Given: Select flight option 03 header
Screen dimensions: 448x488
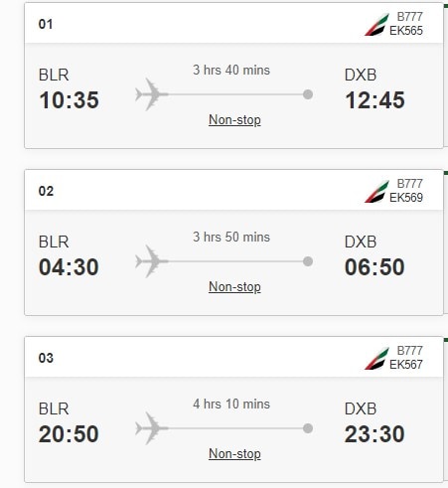Looking at the screenshot, I should tap(233, 357).
